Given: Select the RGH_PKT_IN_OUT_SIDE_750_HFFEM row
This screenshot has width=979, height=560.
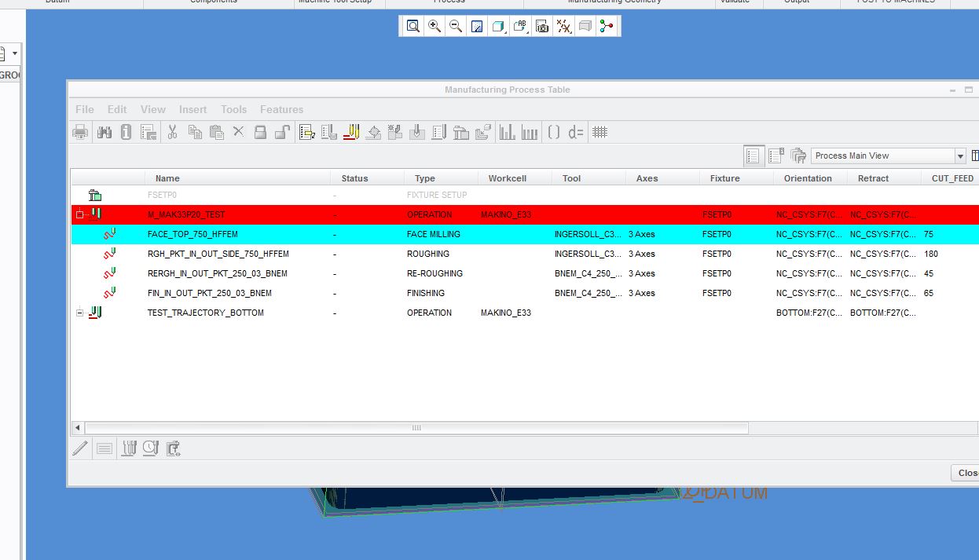Looking at the screenshot, I should click(x=525, y=254).
